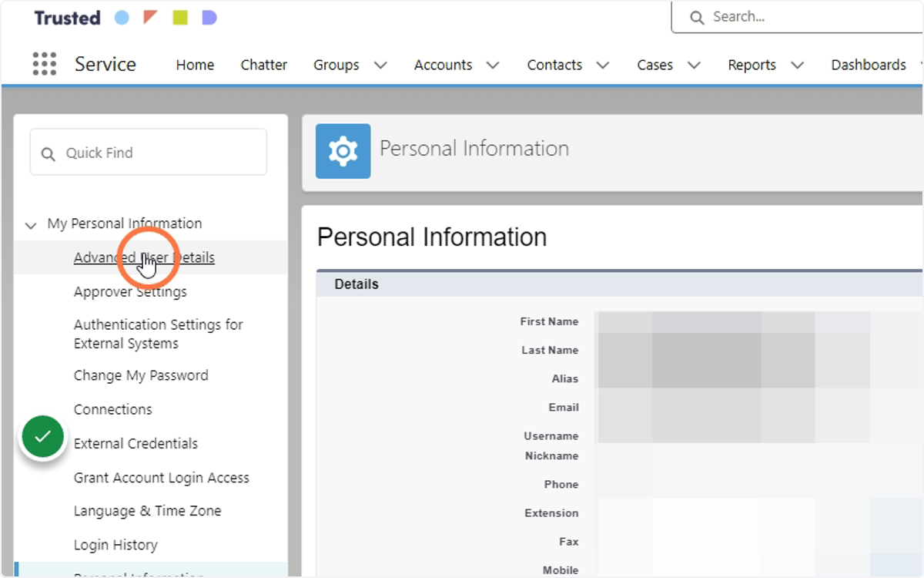
Task: Click the Quick Find input field
Action: (x=149, y=152)
